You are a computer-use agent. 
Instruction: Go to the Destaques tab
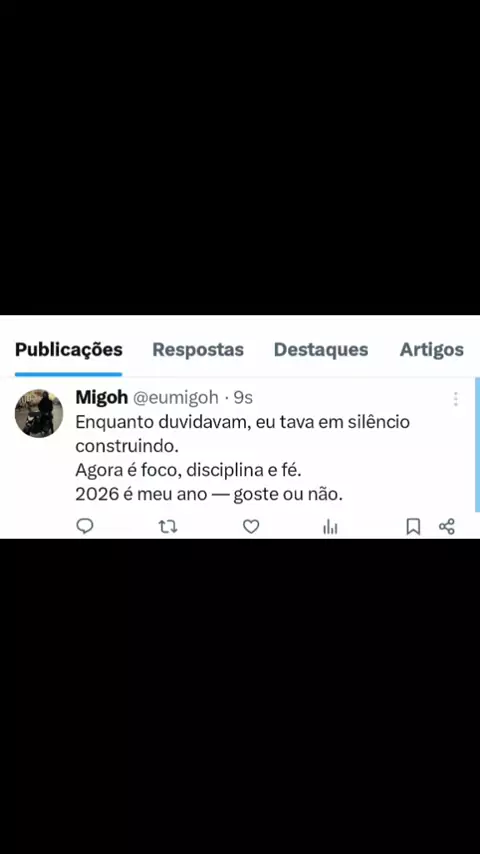pyautogui.click(x=321, y=350)
